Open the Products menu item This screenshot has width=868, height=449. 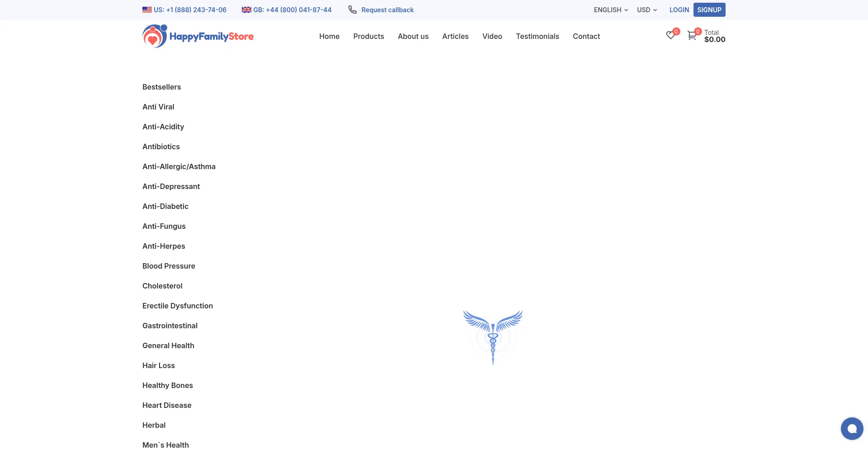[368, 36]
